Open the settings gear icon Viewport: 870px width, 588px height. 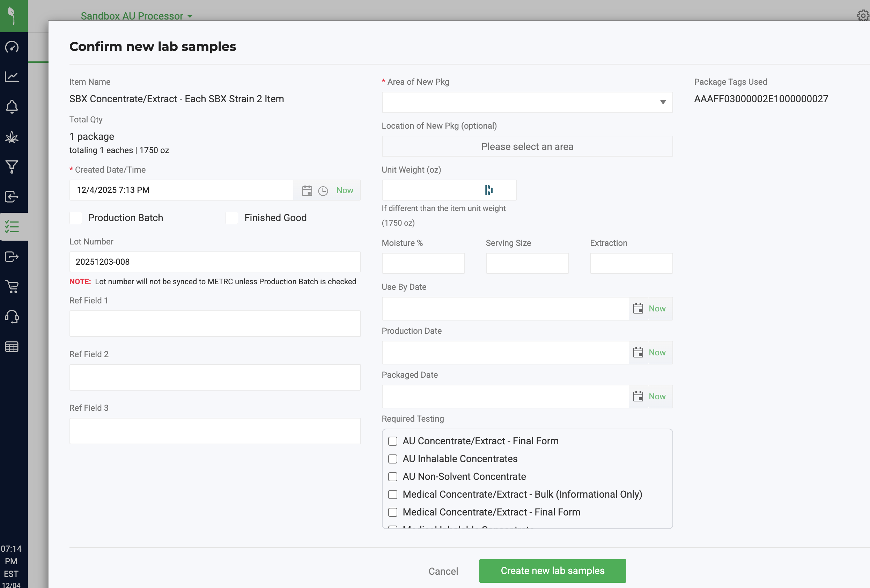coord(863,16)
